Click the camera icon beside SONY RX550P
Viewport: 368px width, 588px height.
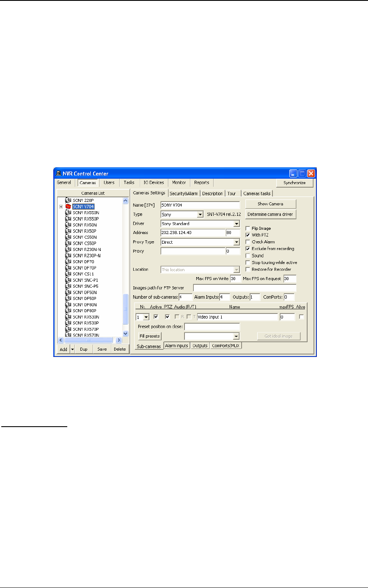pyautogui.click(x=68, y=219)
